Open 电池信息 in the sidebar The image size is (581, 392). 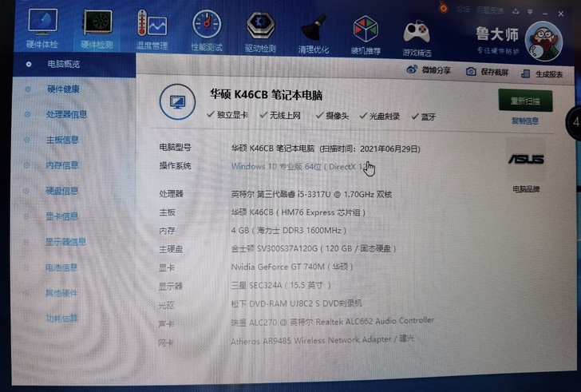click(61, 267)
